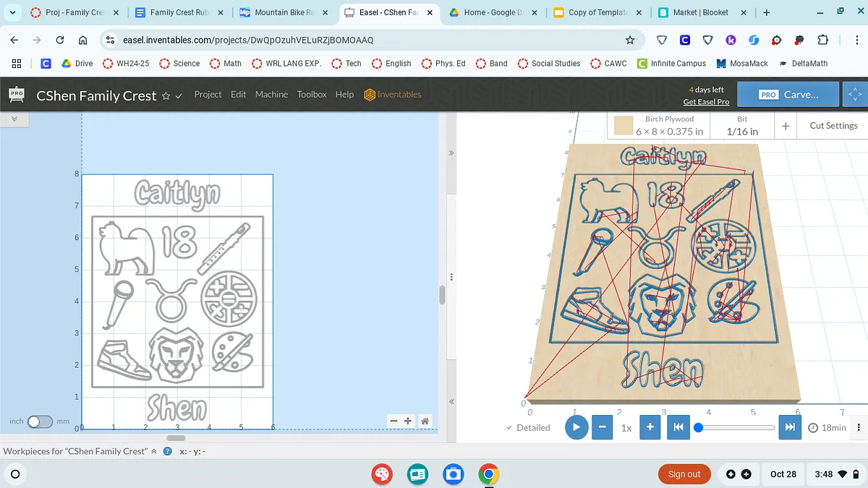This screenshot has height=488, width=868.
Task: Click the simulation progress slider track
Action: coord(738,427)
